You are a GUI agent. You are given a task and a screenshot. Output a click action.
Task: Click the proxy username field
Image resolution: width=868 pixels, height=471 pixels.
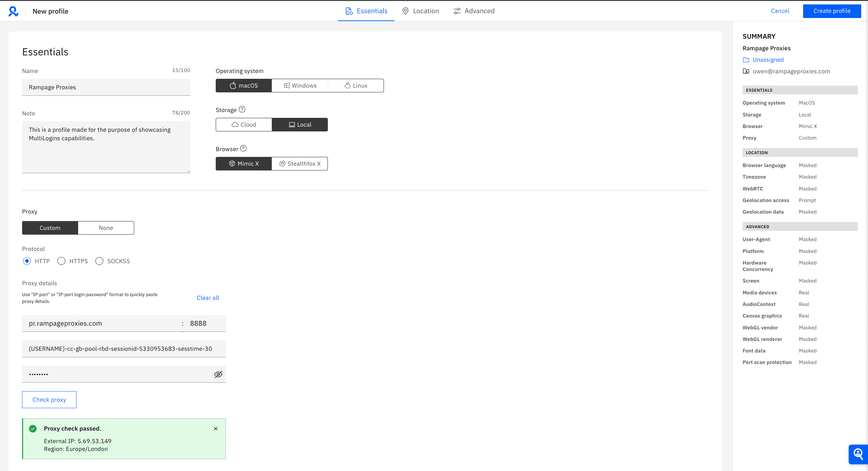pyautogui.click(x=124, y=349)
